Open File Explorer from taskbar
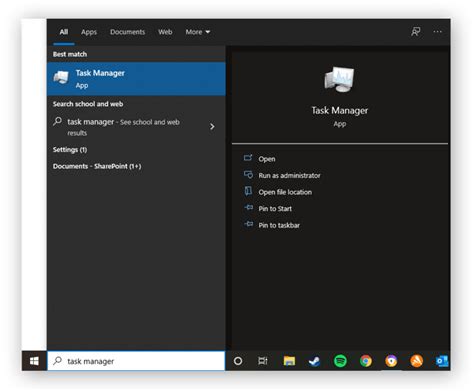Viewport: 474px width, 391px height. coord(289,361)
